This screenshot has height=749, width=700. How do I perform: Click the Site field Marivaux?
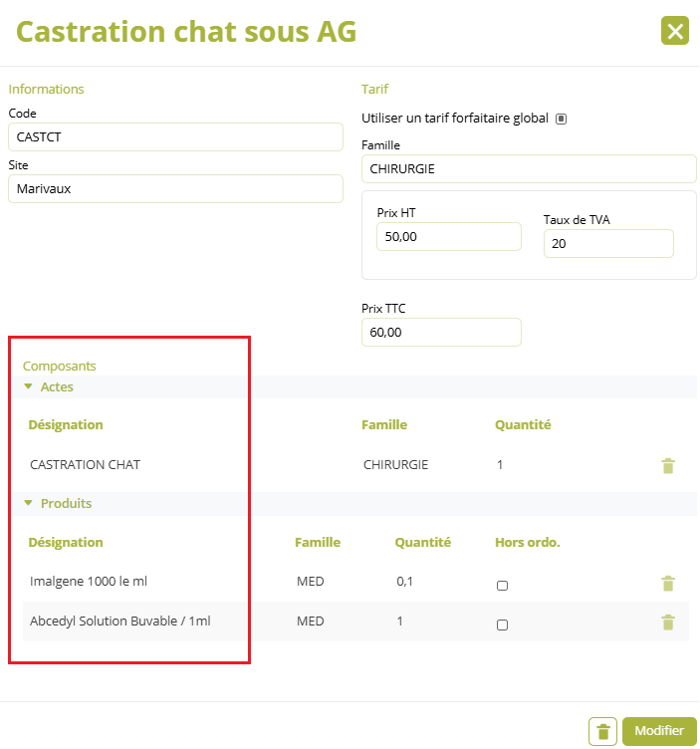175,188
